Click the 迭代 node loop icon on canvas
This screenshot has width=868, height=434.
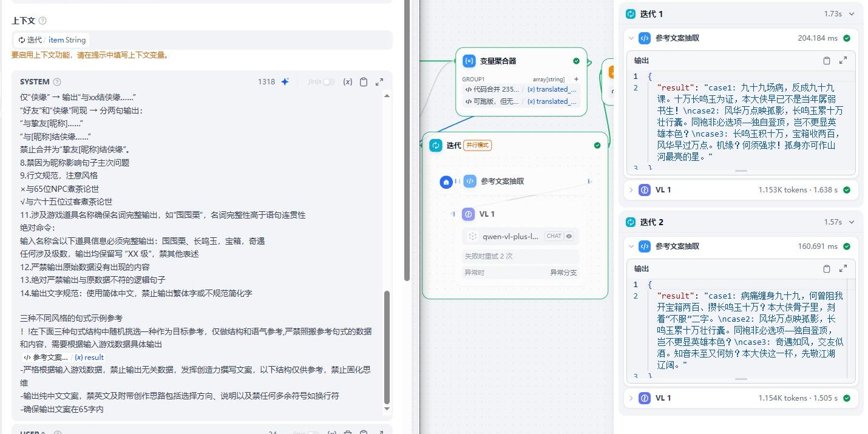pyautogui.click(x=435, y=145)
